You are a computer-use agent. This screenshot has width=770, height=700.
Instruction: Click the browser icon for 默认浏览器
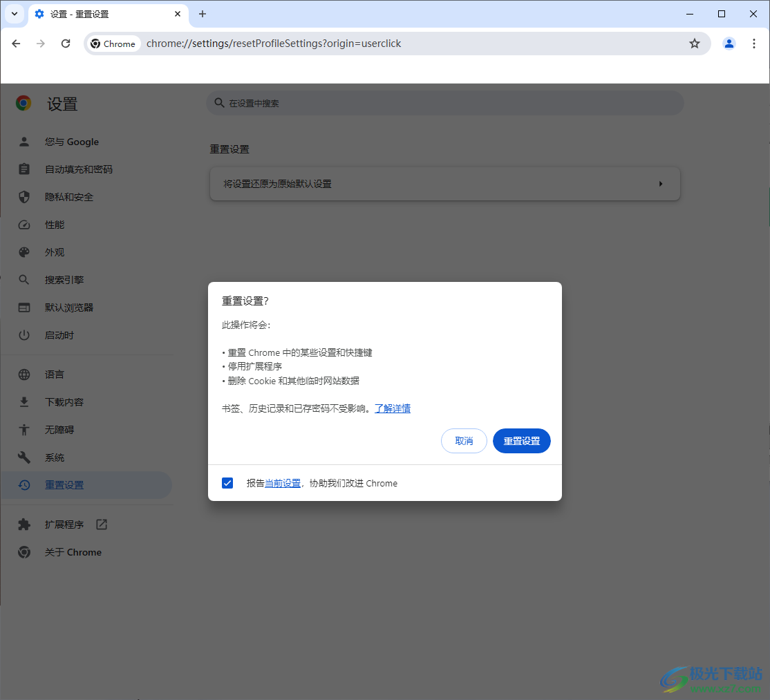point(24,308)
